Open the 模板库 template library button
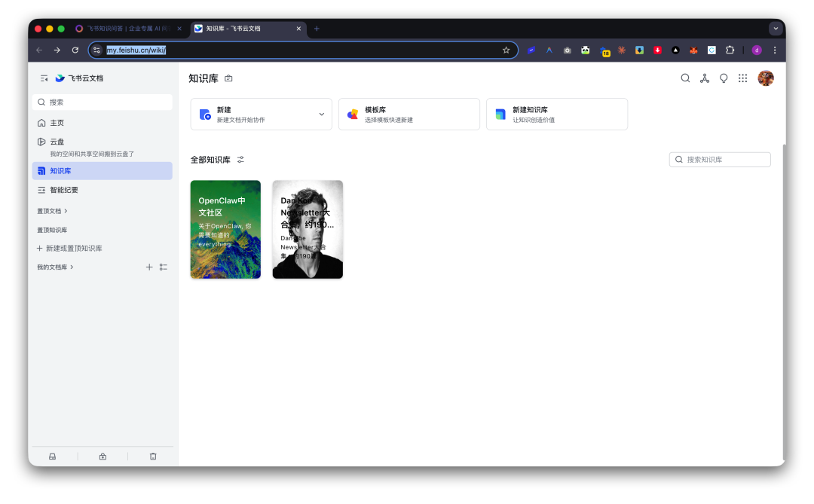Viewport: 814px width, 504px height. click(x=409, y=115)
